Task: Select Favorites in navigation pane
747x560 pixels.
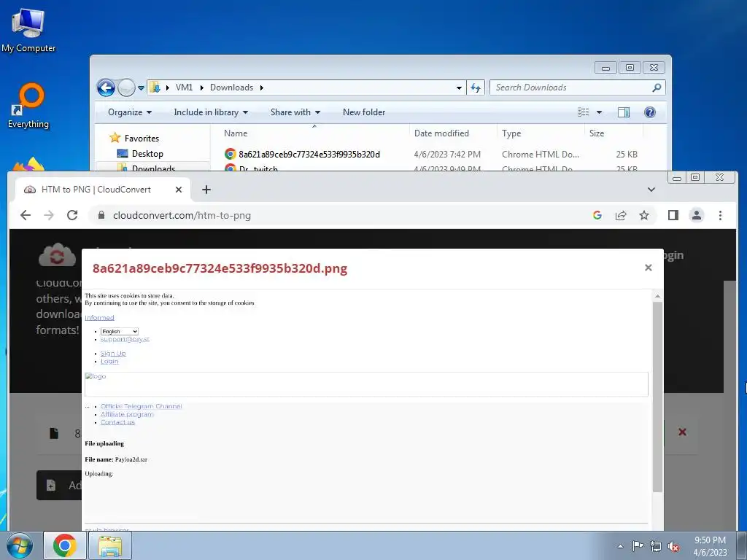Action: (134, 138)
